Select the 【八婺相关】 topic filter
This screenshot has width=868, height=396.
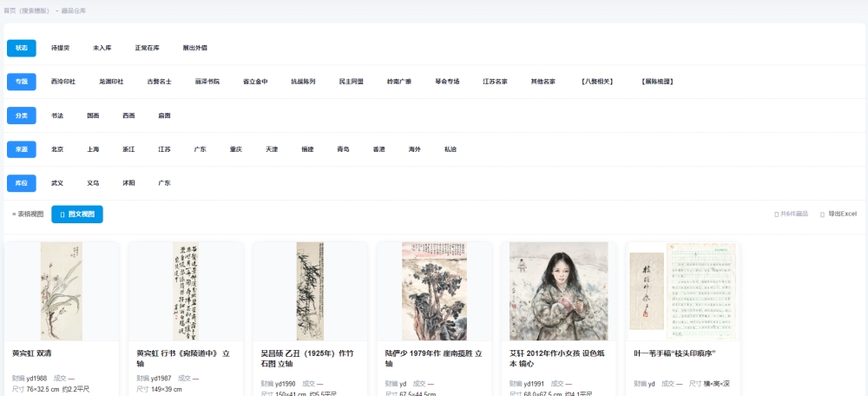(597, 82)
